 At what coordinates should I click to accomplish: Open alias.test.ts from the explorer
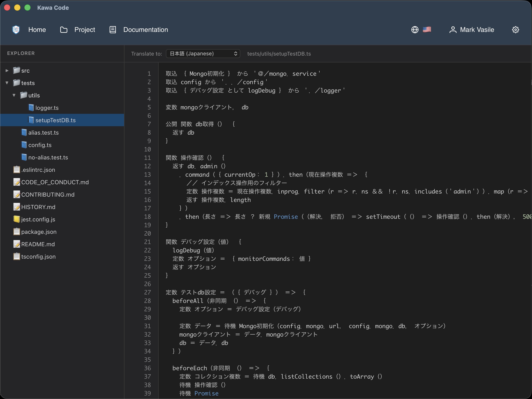pos(44,132)
